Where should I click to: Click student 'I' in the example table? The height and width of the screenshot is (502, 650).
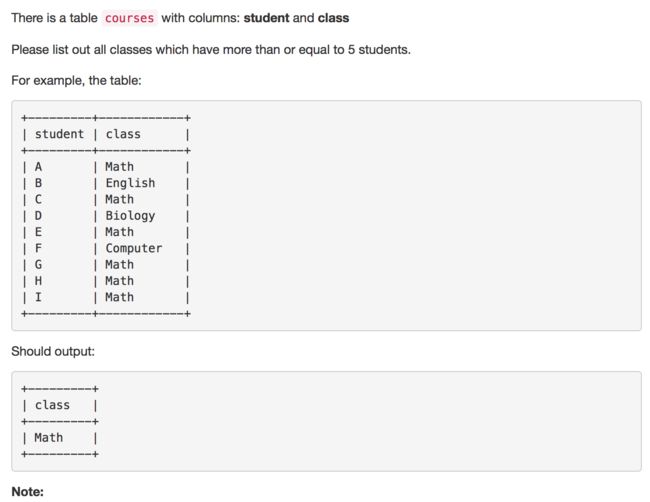point(38,297)
